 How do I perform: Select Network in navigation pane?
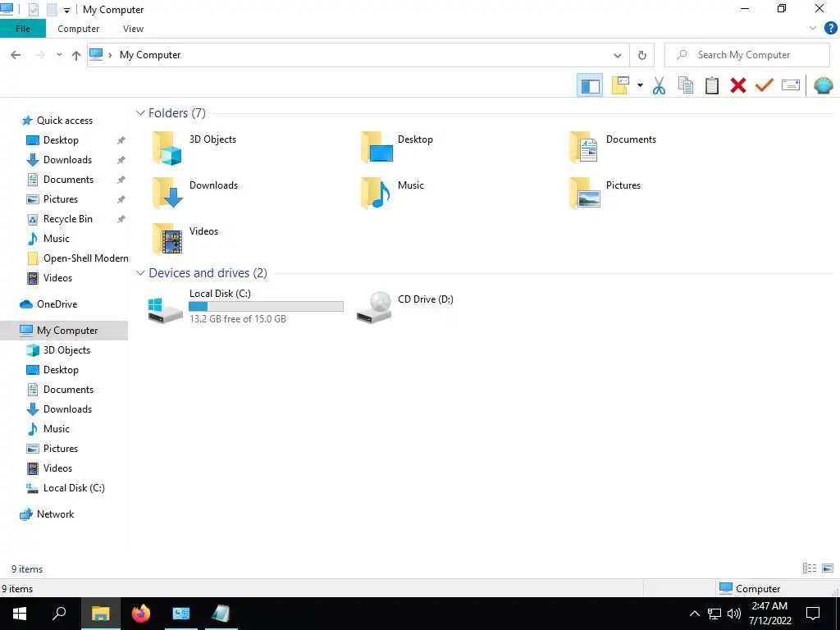coord(55,514)
